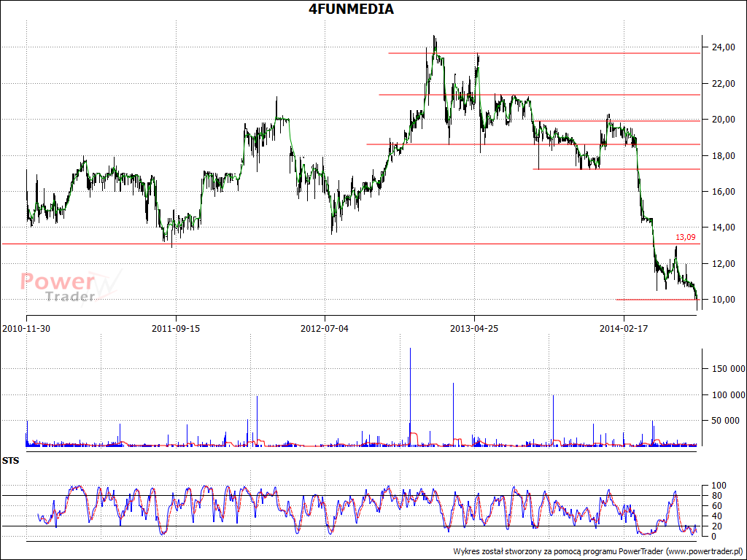Screen dimensions: 747x560
Task: Click the PowerTrader credit text at bottom
Action: click(x=598, y=551)
